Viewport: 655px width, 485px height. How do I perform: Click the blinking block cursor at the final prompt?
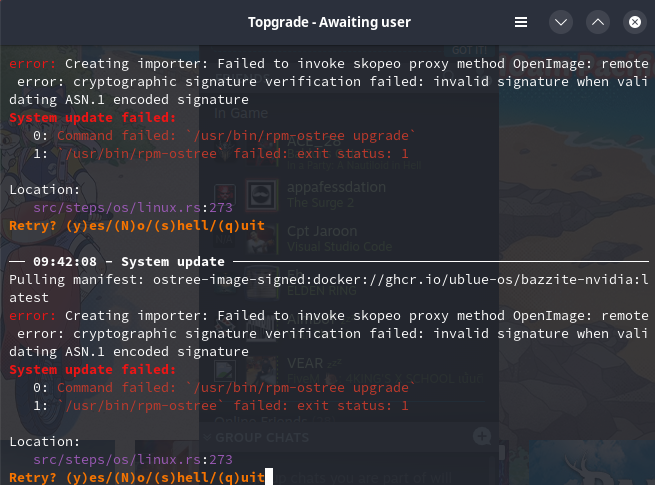(269, 477)
